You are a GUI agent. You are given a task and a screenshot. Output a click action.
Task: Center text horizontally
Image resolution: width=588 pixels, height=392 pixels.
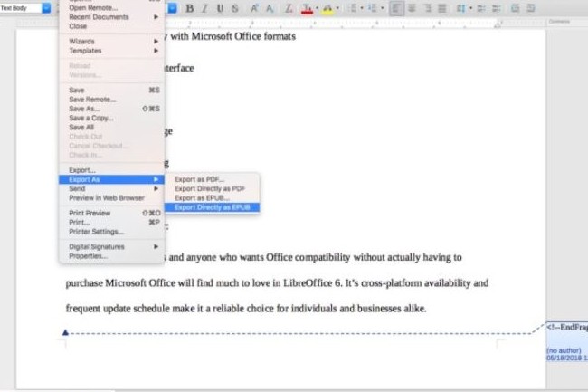click(x=412, y=8)
